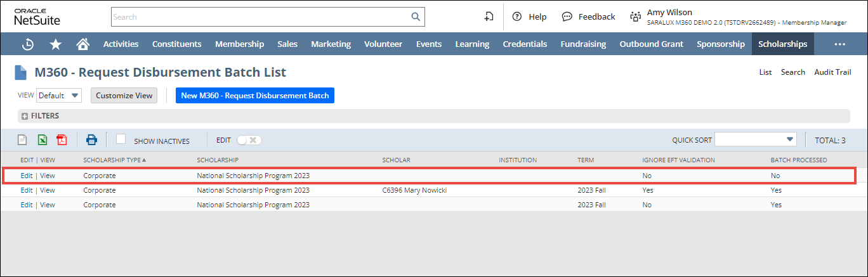Open the Scholarships menu tab
This screenshot has height=277, width=868.
click(782, 44)
